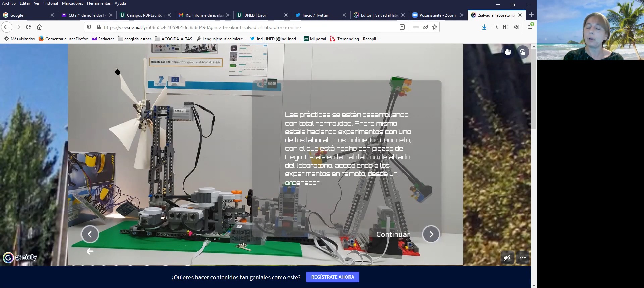Open the Library bookmarks icon
This screenshot has height=288, width=644.
click(495, 27)
